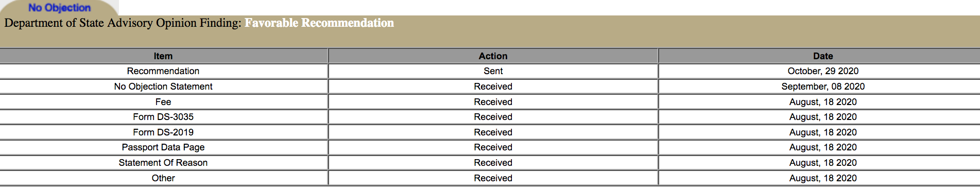Screen dimensions: 980x189
Task: Click the Form DS-2019 cell
Action: [163, 132]
